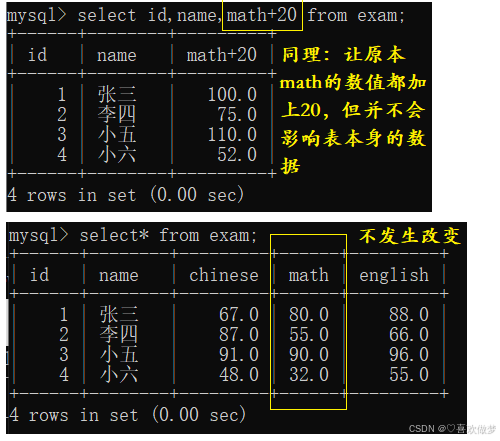Click english score 66.0 for 李四
This screenshot has width=500, height=441.
(x=409, y=334)
